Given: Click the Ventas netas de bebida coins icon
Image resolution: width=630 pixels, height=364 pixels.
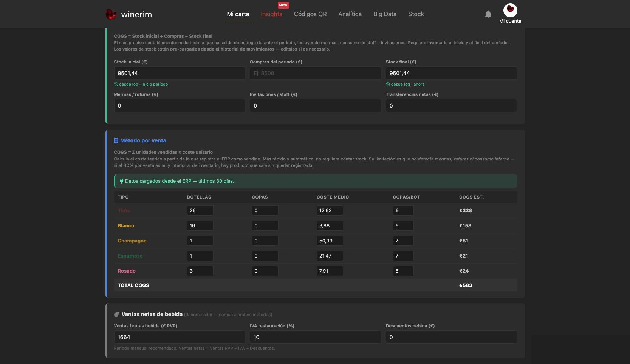Looking at the screenshot, I should point(117,314).
